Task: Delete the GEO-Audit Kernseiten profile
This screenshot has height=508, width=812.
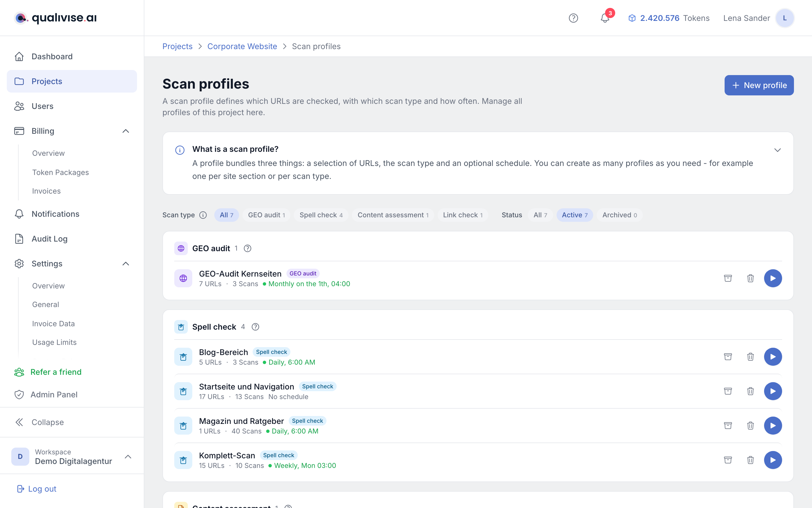Action: 750,278
